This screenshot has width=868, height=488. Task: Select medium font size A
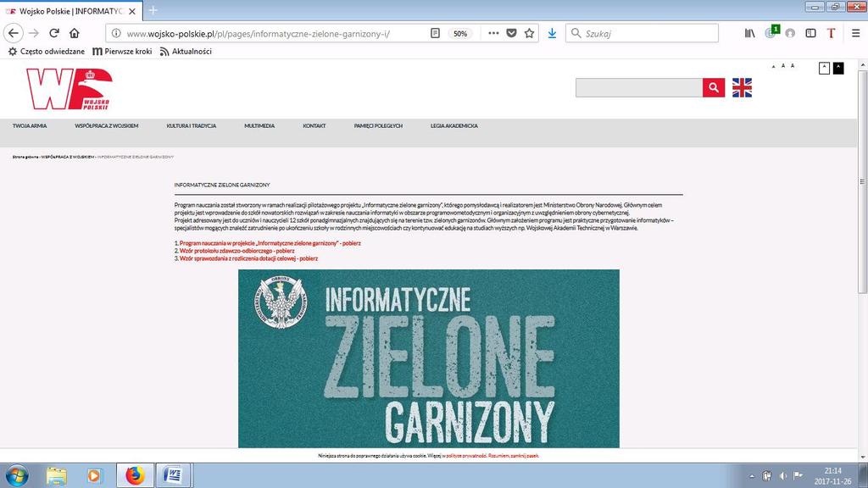point(782,66)
